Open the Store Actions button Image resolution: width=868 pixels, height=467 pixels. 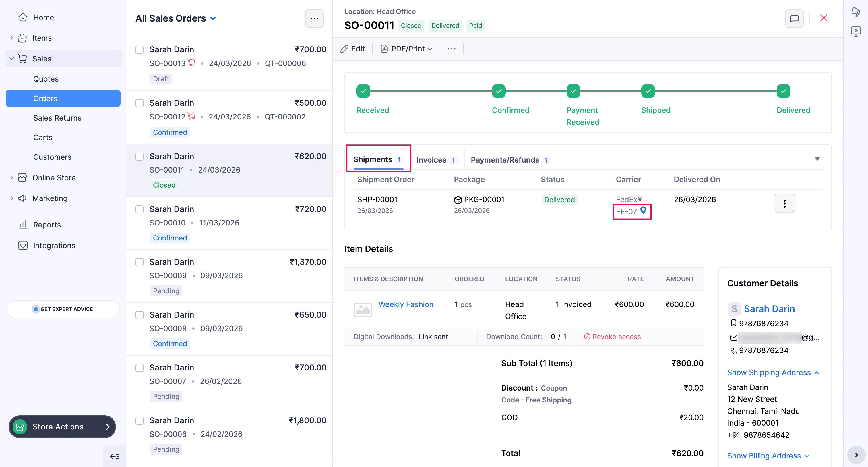tap(62, 427)
